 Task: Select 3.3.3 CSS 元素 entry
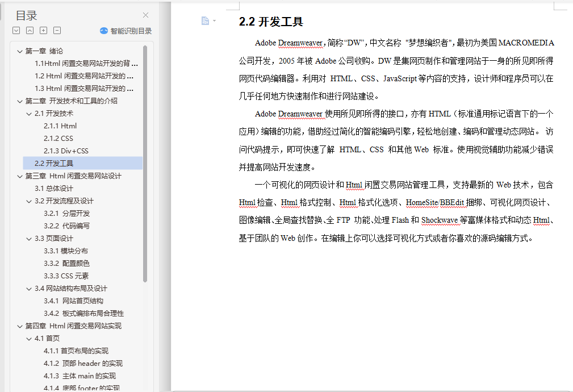click(66, 276)
